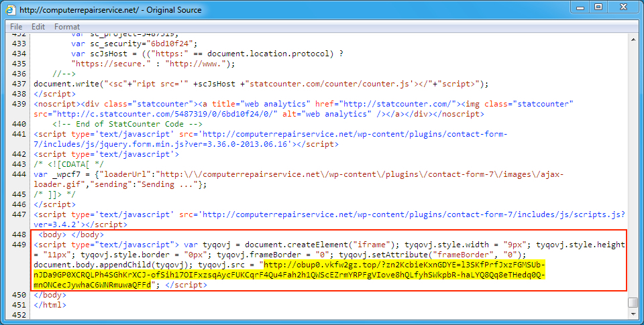
Task: Click the c.statcounter.com image src URL
Action: pos(165,114)
